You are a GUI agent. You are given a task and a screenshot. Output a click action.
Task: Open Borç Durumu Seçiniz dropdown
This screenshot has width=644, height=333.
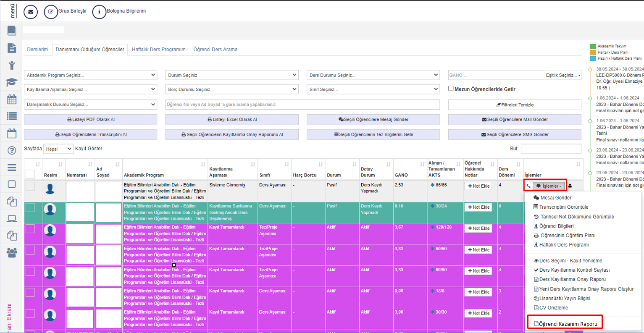[232, 89]
